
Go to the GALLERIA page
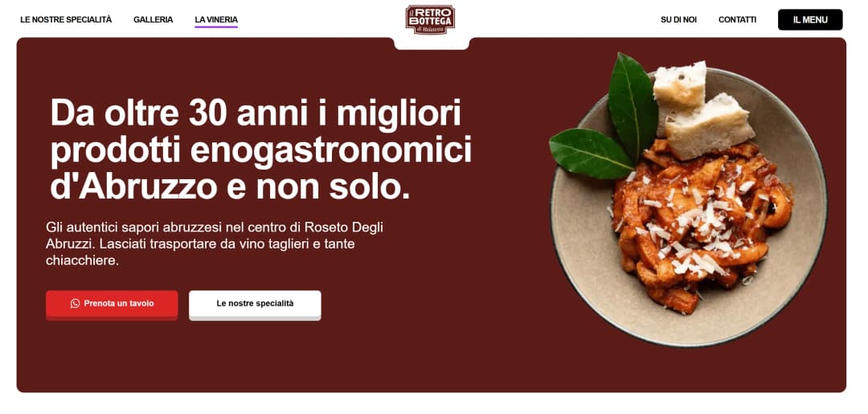click(153, 19)
